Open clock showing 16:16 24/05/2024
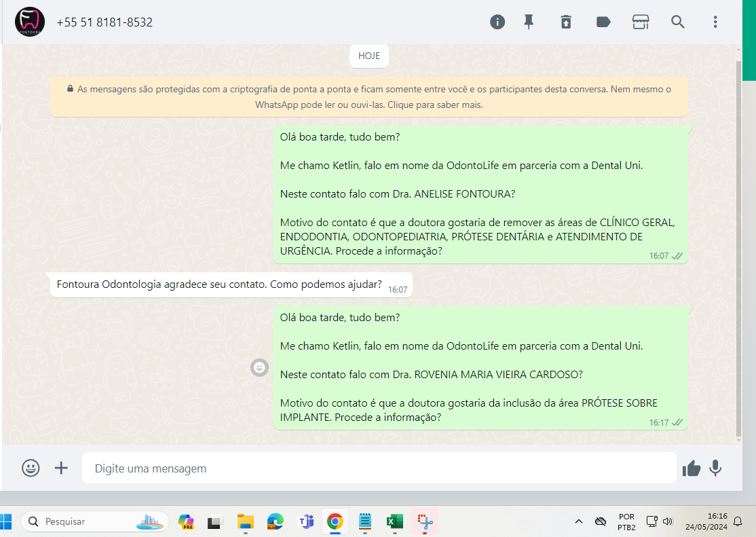Viewport: 756px width, 537px height. click(706, 521)
